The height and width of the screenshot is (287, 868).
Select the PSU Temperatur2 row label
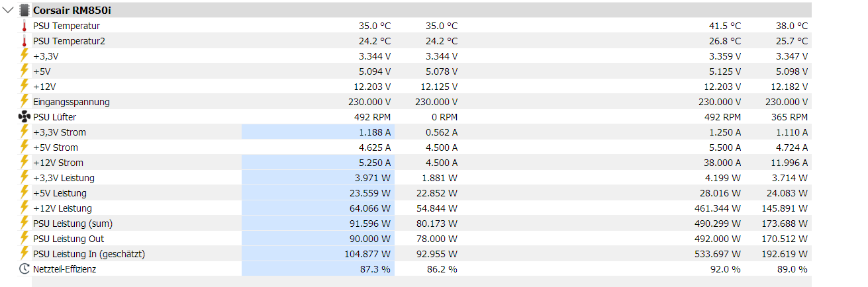[x=69, y=41]
